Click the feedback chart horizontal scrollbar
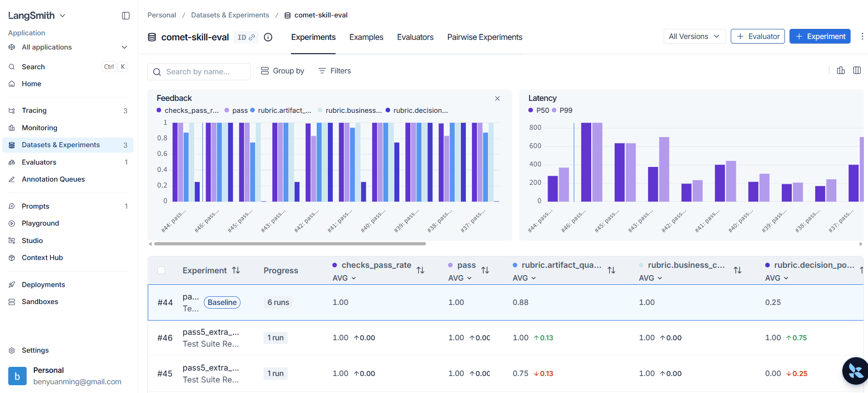This screenshot has height=393, width=868. pyautogui.click(x=290, y=244)
